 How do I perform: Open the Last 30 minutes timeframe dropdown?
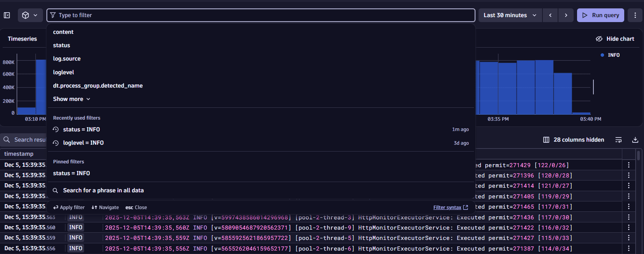(x=510, y=15)
